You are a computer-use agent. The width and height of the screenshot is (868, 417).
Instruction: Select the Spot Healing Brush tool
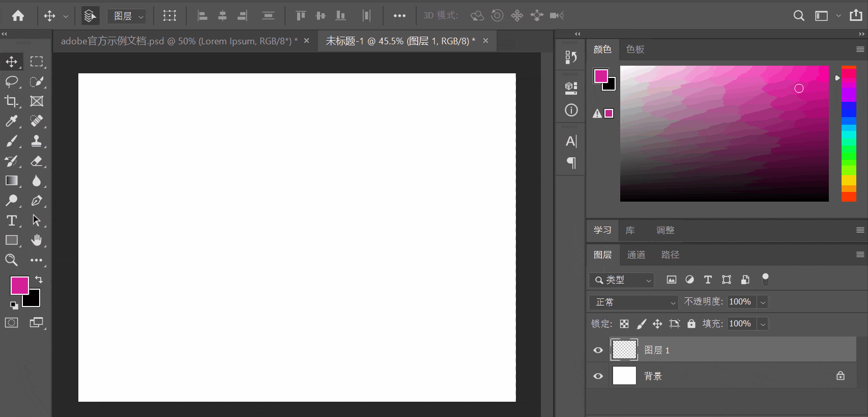pyautogui.click(x=37, y=121)
